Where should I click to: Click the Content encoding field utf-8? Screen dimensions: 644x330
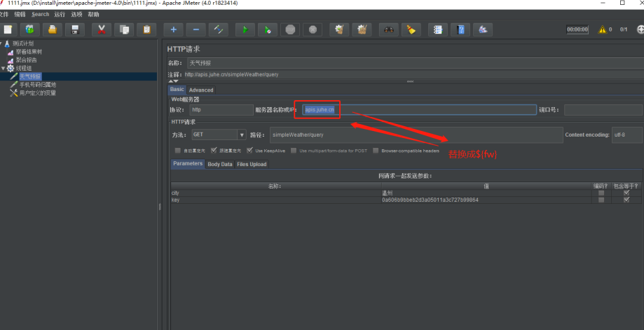[x=627, y=135]
